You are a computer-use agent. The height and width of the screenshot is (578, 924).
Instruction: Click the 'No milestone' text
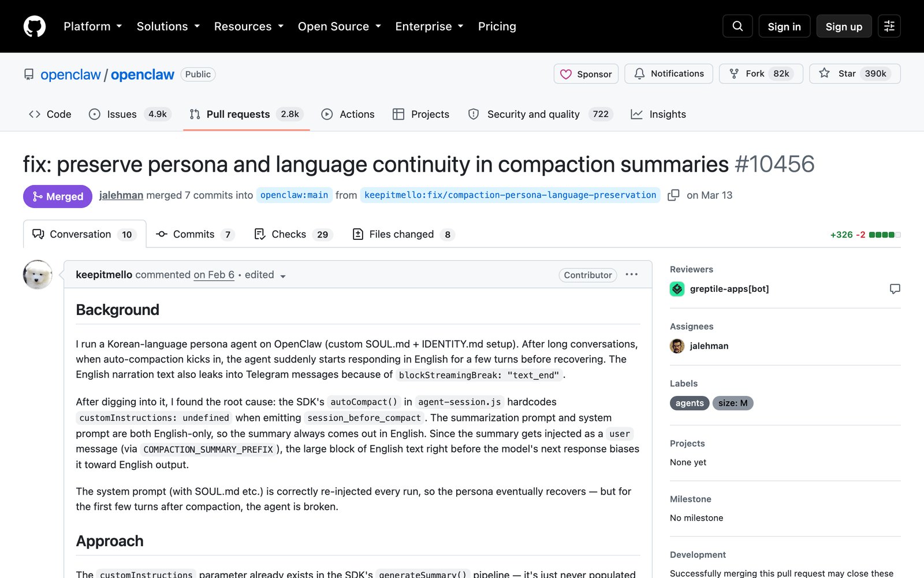(696, 518)
